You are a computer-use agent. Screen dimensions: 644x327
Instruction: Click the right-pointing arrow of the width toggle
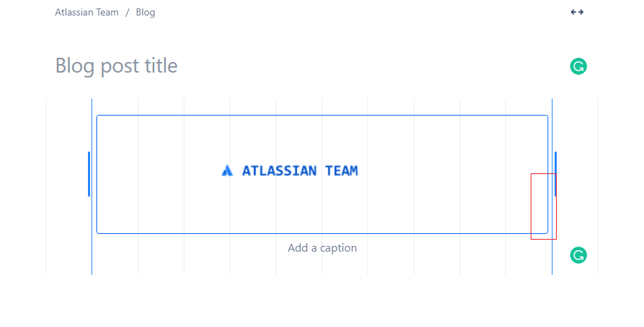click(x=581, y=12)
